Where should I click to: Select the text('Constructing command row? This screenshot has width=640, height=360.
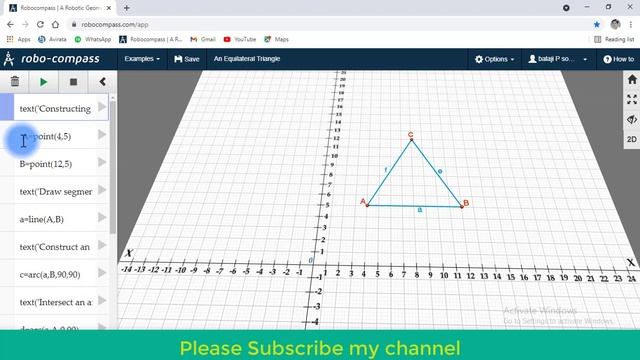(x=55, y=108)
